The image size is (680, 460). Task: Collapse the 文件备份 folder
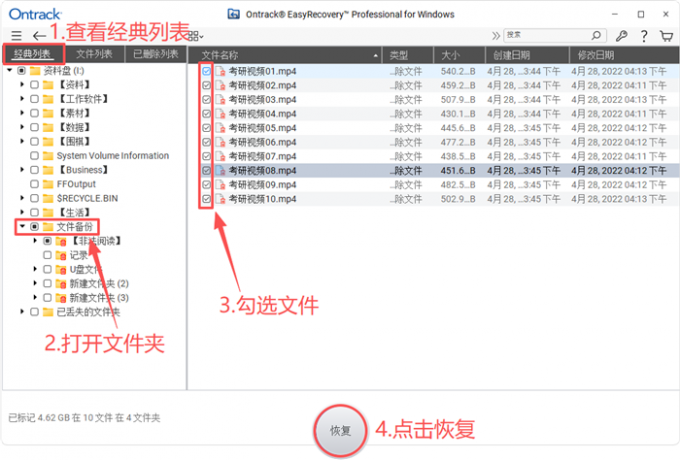click(x=22, y=226)
